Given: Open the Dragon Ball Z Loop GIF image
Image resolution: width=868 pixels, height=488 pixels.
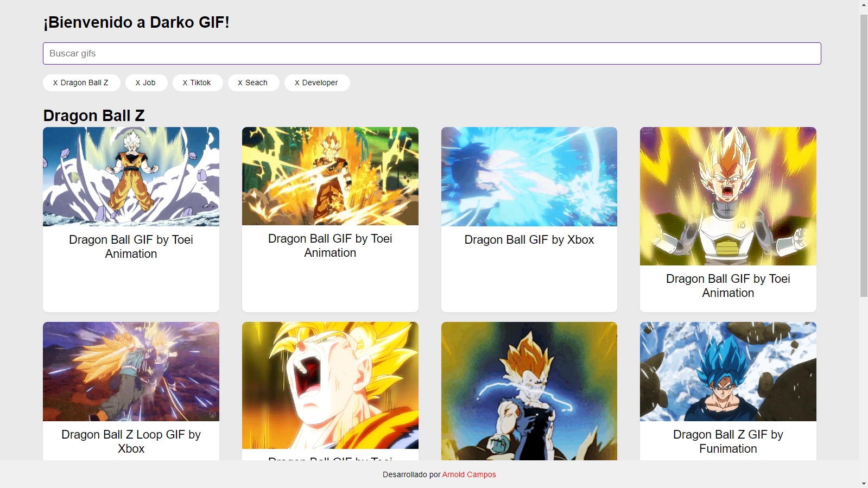Looking at the screenshot, I should click(x=131, y=371).
